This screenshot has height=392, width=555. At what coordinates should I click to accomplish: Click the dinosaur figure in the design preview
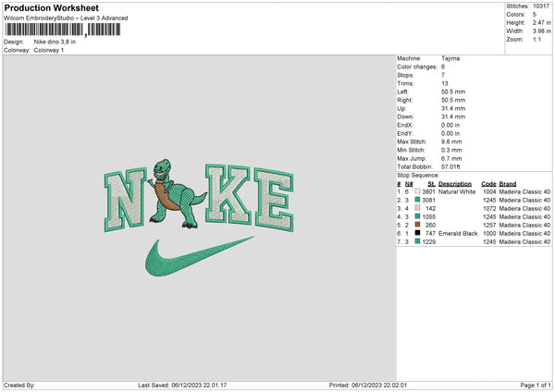coord(176,194)
